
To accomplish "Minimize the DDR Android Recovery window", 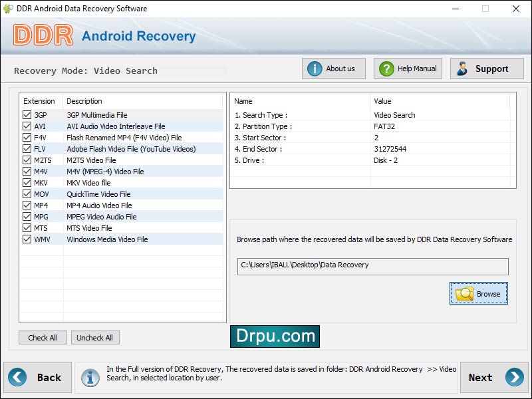I will (456, 9).
